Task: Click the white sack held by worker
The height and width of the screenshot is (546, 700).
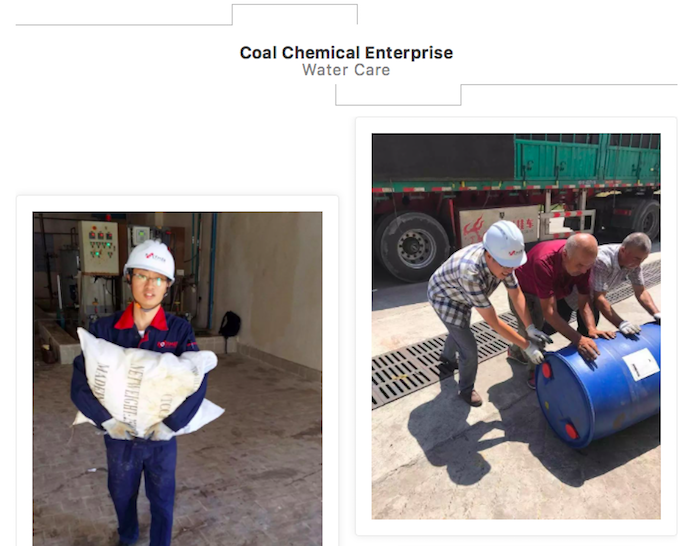Action: pos(147,383)
